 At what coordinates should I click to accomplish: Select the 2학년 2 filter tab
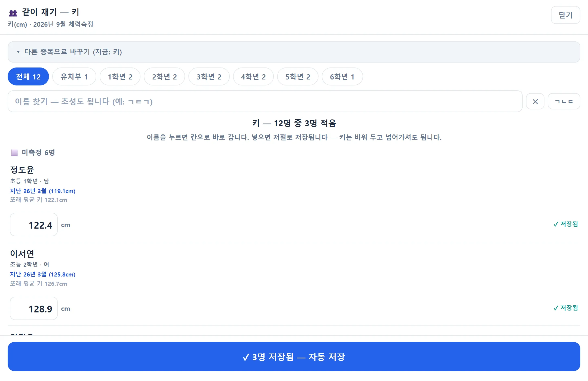pyautogui.click(x=164, y=77)
